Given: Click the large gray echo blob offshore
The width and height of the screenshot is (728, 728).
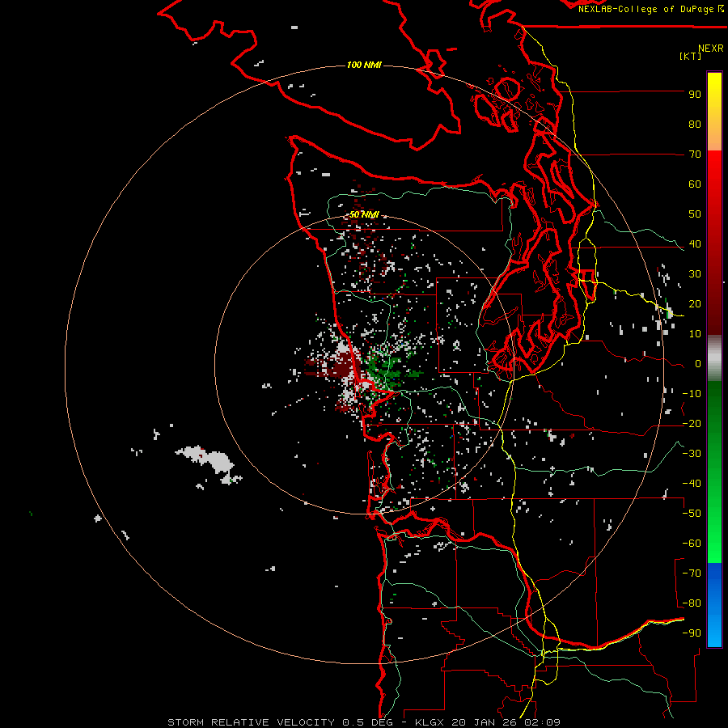Looking at the screenshot, I should coord(208,460).
